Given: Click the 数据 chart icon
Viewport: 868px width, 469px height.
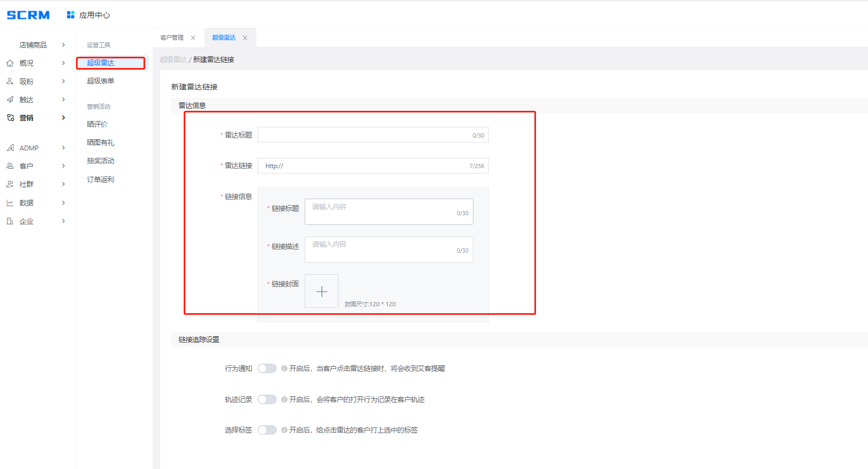Looking at the screenshot, I should [x=10, y=203].
